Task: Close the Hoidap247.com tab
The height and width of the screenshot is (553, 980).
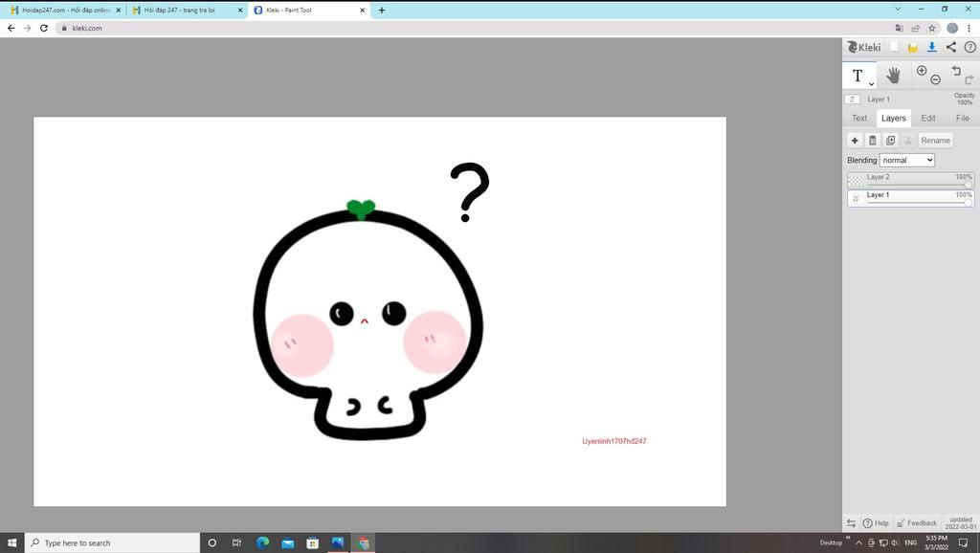Action: [118, 10]
